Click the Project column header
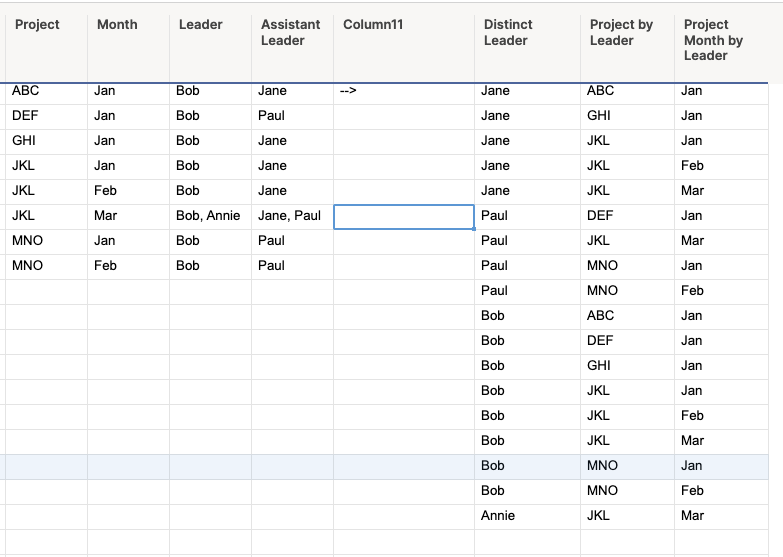Screen dimensions: 783x557 pyautogui.click(x=38, y=25)
